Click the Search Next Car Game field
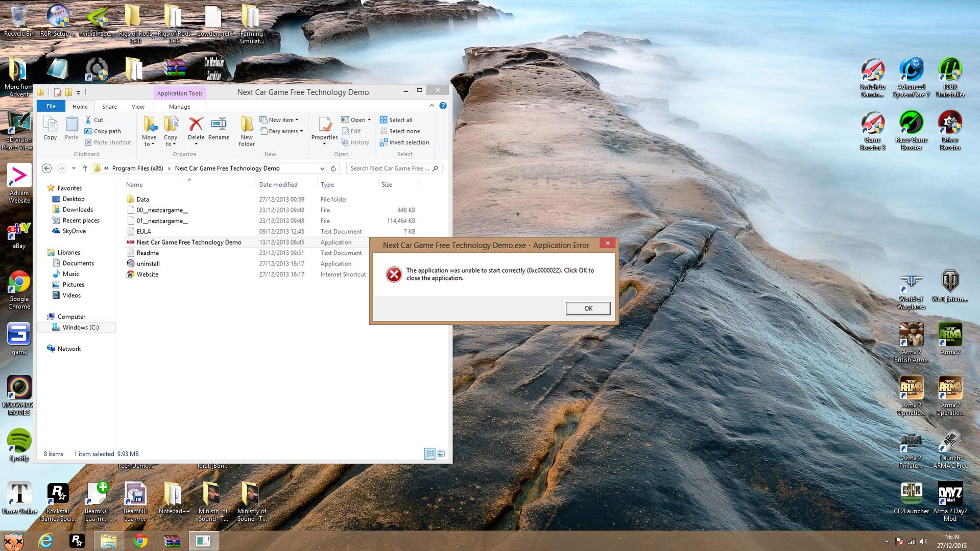980x551 pixels. [394, 168]
